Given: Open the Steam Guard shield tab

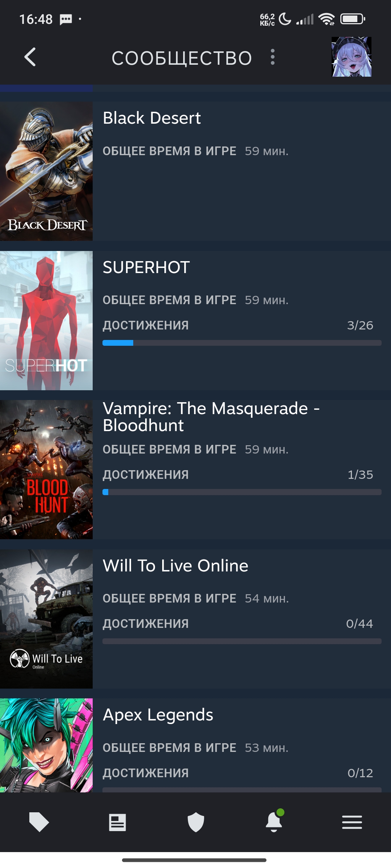Looking at the screenshot, I should (195, 822).
